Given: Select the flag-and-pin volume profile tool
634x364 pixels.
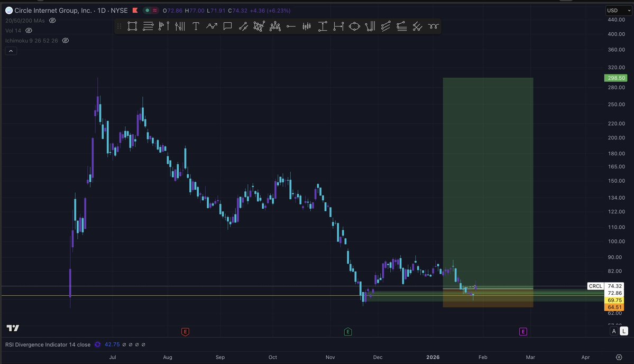Looking at the screenshot, I should coord(164,26).
